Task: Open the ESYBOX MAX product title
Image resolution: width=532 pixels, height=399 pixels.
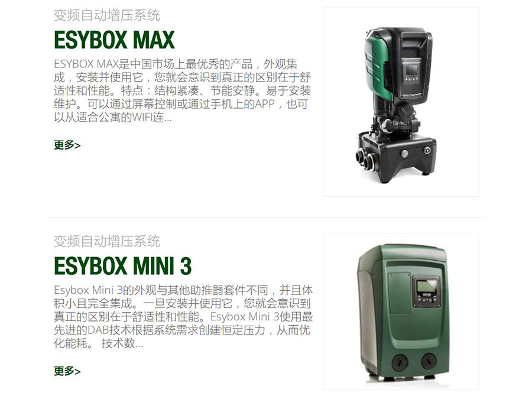Action: click(114, 40)
